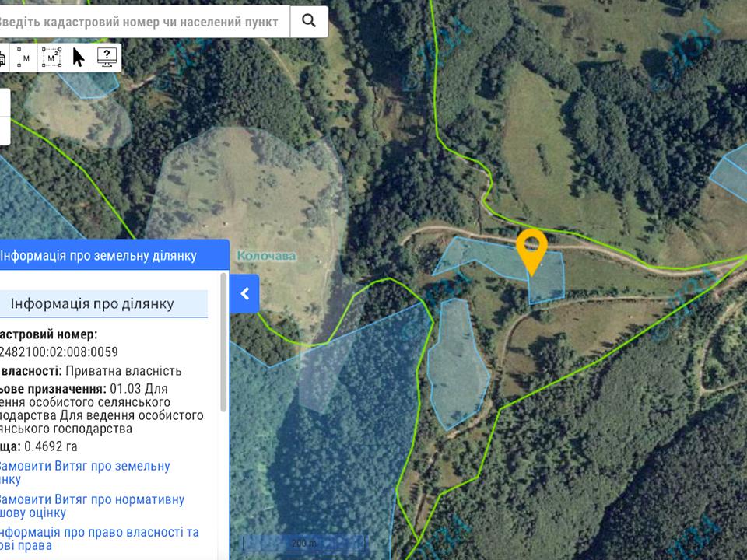Click the info panel vertical scrollbar
Screen dimensions: 747x560
[224, 342]
